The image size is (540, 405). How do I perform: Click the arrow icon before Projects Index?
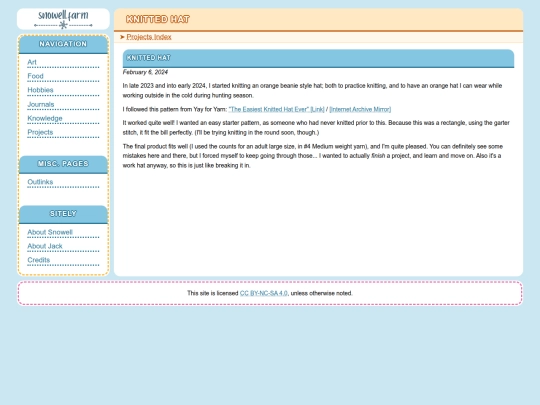[122, 37]
